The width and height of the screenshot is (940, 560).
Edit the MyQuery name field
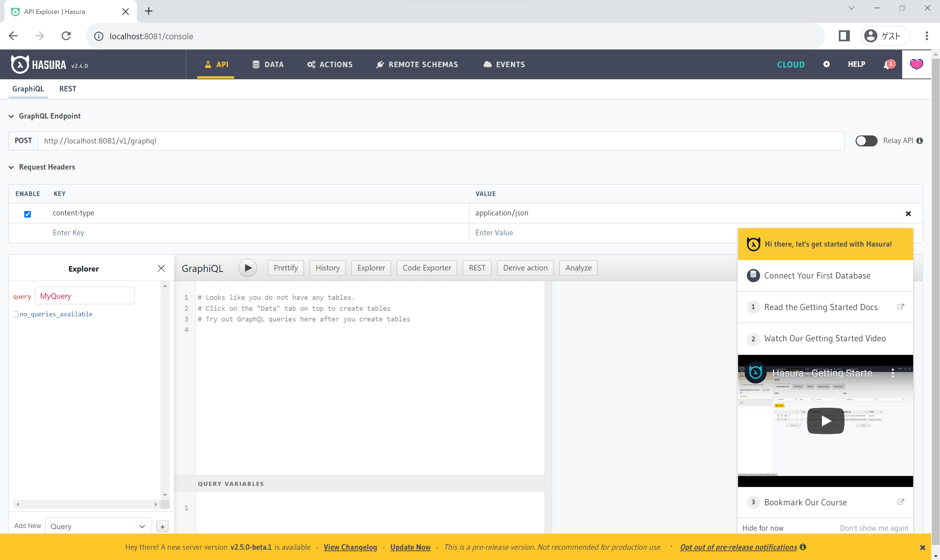(84, 295)
